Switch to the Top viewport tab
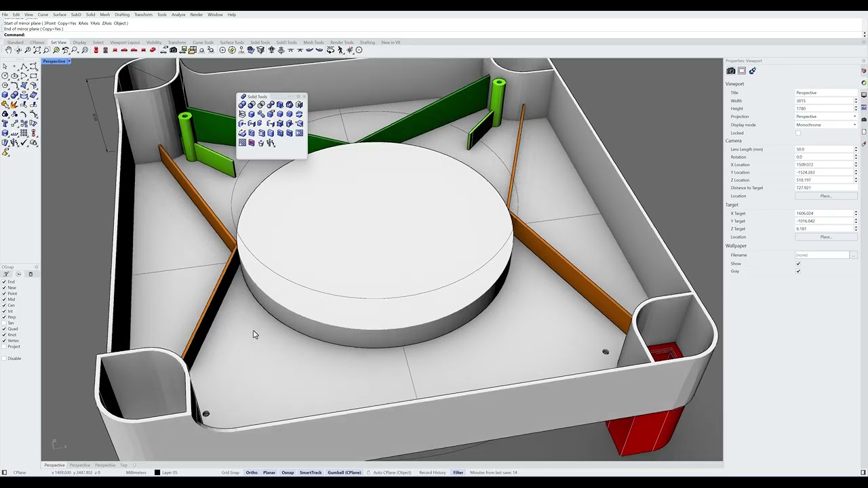The height and width of the screenshot is (488, 868). tap(123, 465)
